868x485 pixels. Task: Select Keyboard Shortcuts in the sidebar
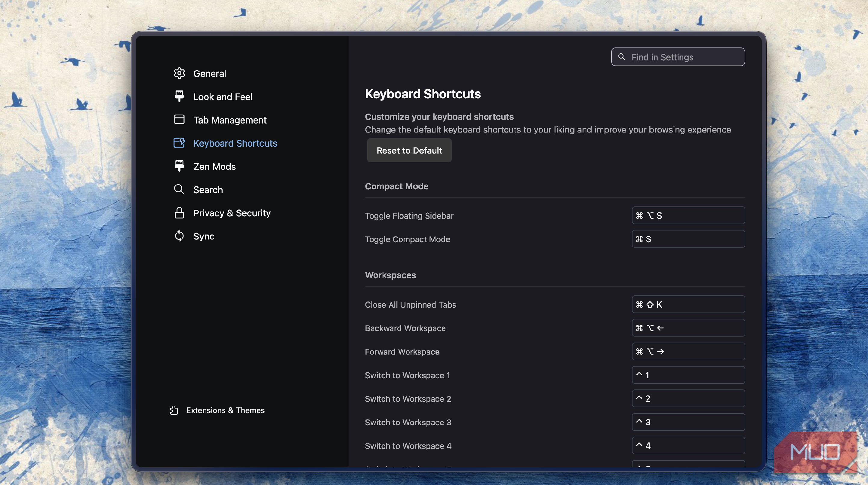(x=235, y=143)
